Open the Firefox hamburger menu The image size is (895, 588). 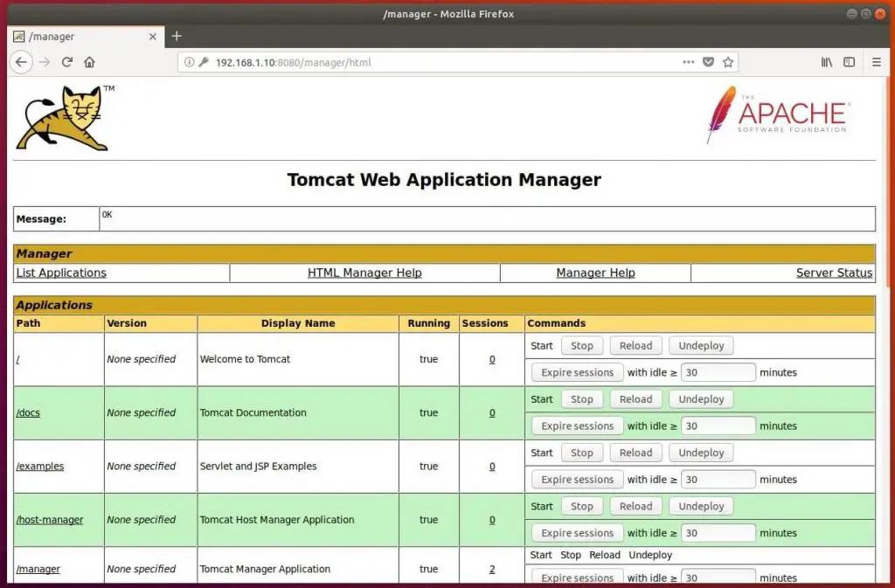(x=877, y=62)
